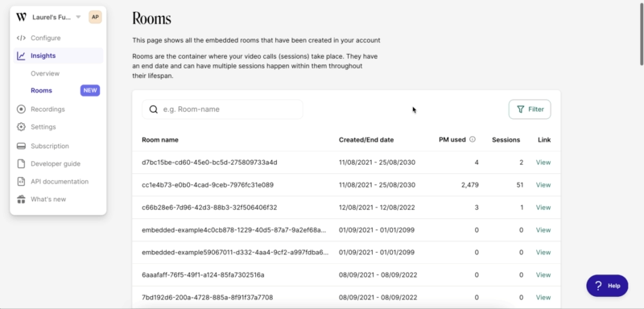Click the Whereby W logo icon

[x=22, y=17]
